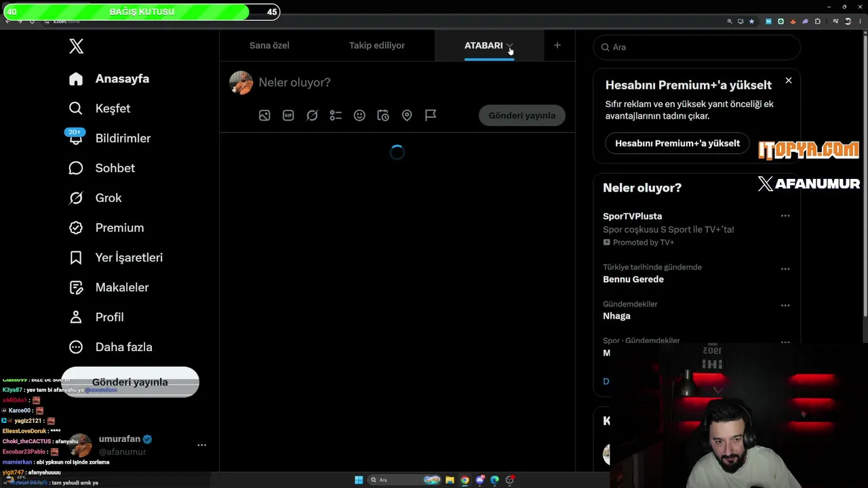This screenshot has height=488, width=868.
Task: Add an image to the post
Action: click(x=264, y=115)
